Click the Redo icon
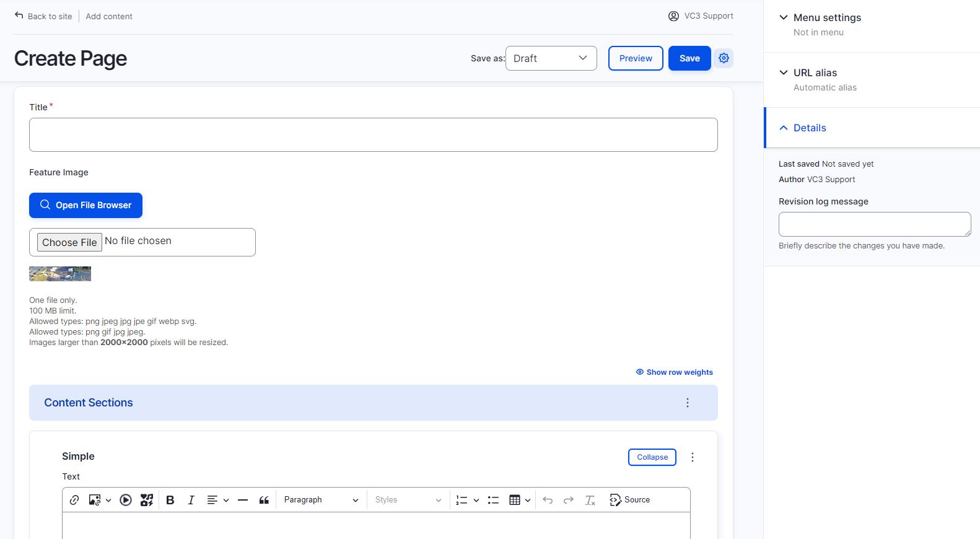Image resolution: width=980 pixels, height=539 pixels. click(x=568, y=500)
